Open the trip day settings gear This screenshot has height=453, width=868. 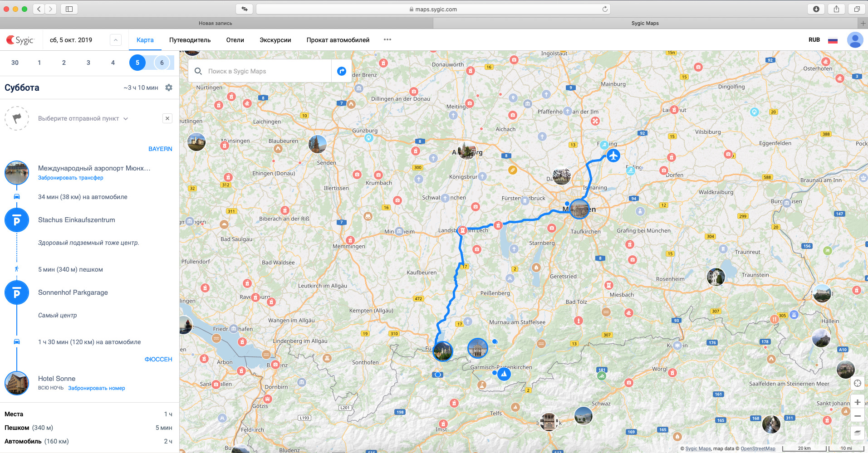(169, 88)
